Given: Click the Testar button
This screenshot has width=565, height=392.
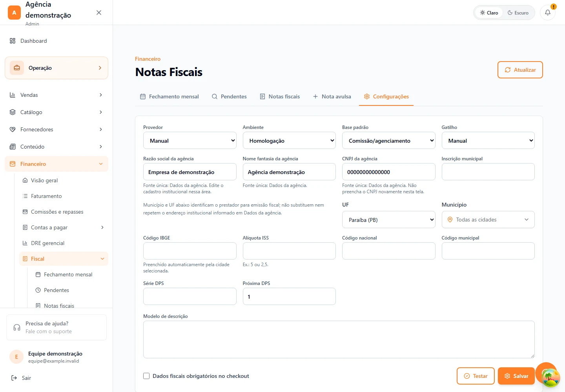Looking at the screenshot, I should pos(476,376).
